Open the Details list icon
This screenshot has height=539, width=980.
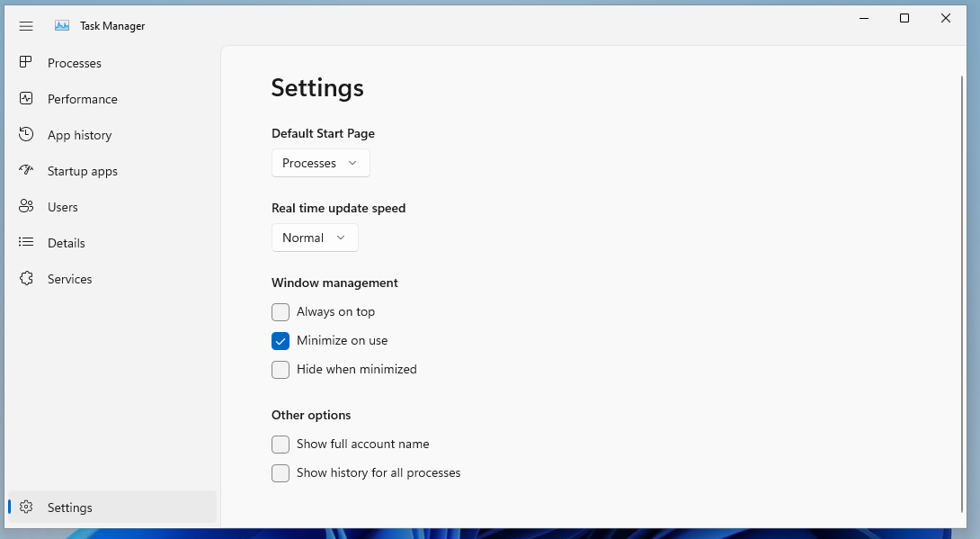(x=26, y=243)
